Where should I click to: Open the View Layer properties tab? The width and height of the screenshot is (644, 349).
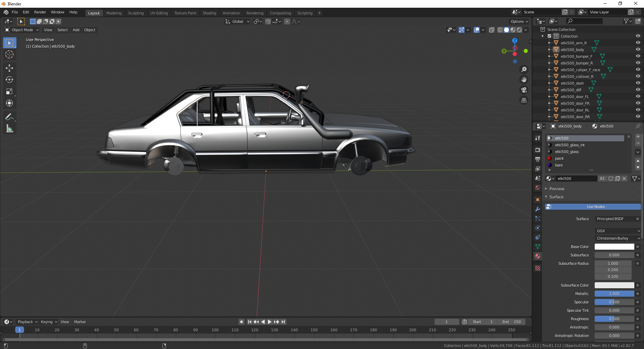[538, 169]
